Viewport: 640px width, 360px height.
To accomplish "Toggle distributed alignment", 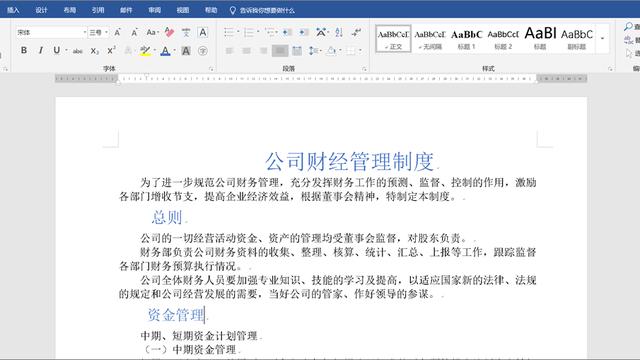I will 297,51.
